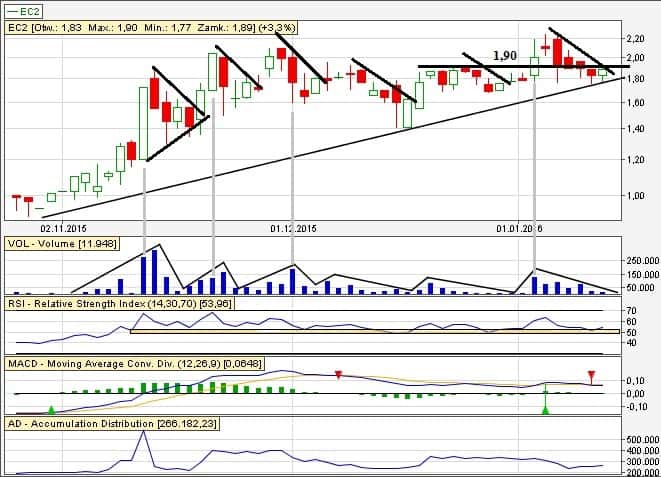Viewport: 661px width, 477px height.
Task: Click the RSI 70 level axis label
Action: pos(629,311)
